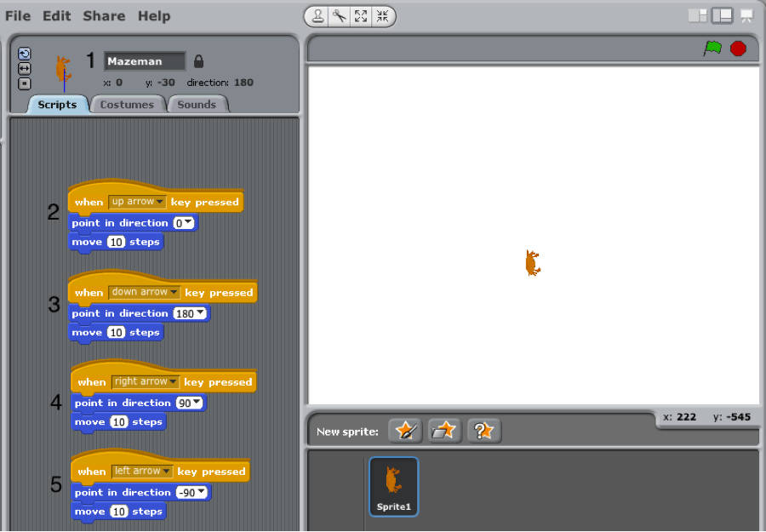The width and height of the screenshot is (766, 532).
Task: Open the 'left arrow' key dropdown
Action: coord(166,472)
